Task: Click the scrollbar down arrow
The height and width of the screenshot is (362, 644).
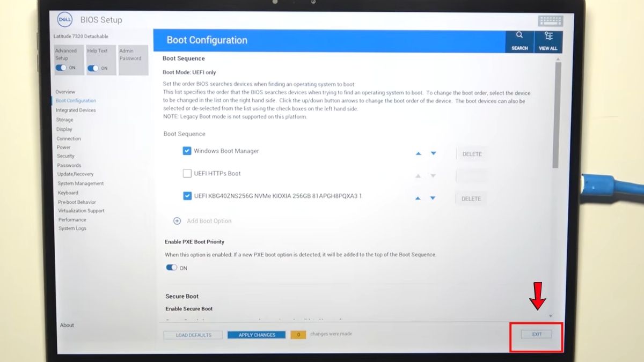Action: (x=550, y=316)
